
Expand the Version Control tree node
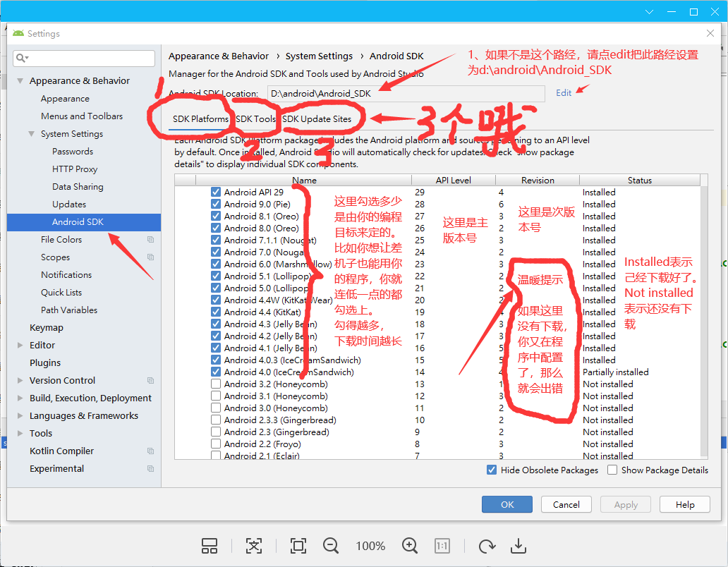point(20,381)
